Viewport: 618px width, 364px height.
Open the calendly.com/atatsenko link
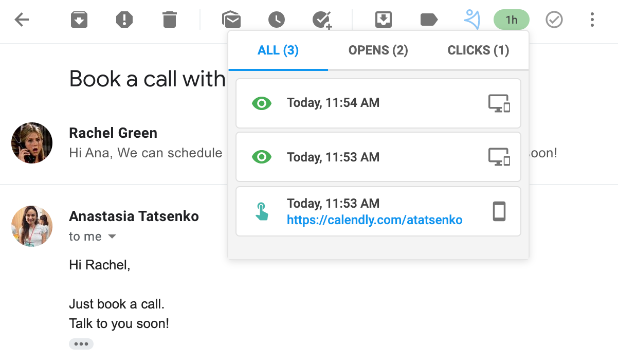coord(374,221)
